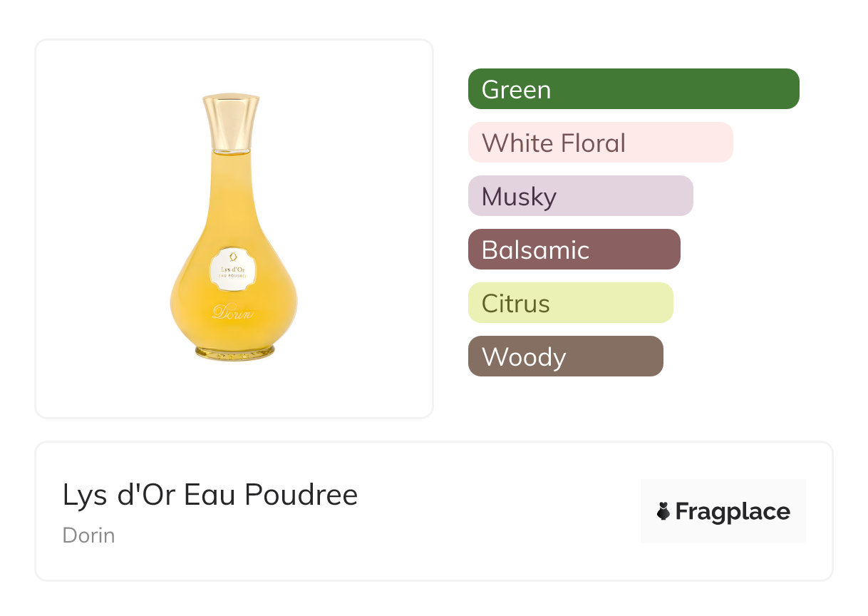Click the Dorin script on the bottle
The width and height of the screenshot is (868, 616).
coord(233,312)
